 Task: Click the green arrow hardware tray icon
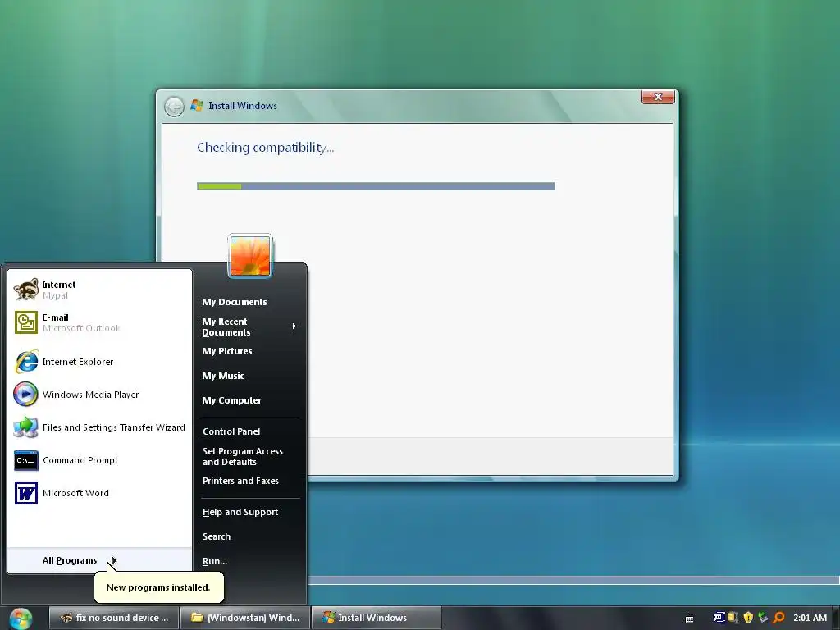(x=764, y=618)
